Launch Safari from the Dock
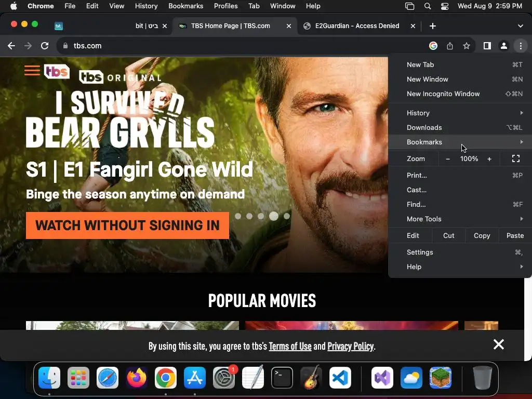Viewport: 532px width, 399px height. pos(108,378)
